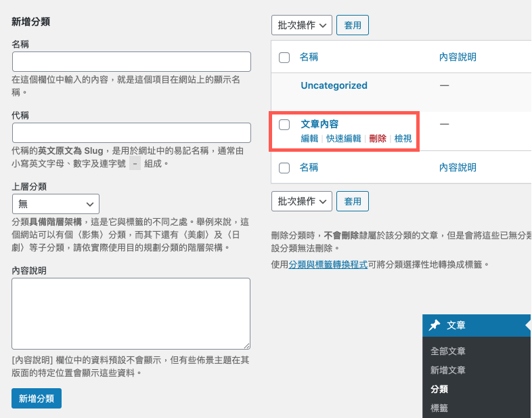532x418 pixels.
Task: Tick the select-all checkbox in table header
Action: coord(284,58)
